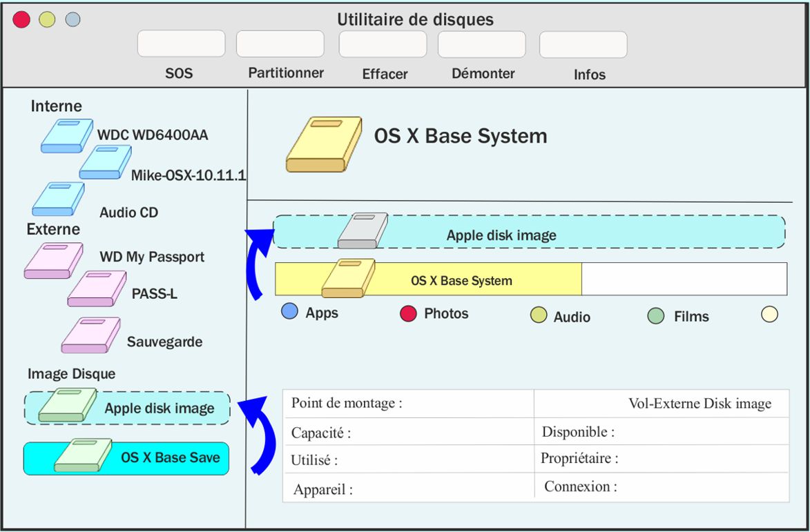Click the yellow Audio legend dot
Screen dimensions: 810x532
pyautogui.click(x=539, y=315)
